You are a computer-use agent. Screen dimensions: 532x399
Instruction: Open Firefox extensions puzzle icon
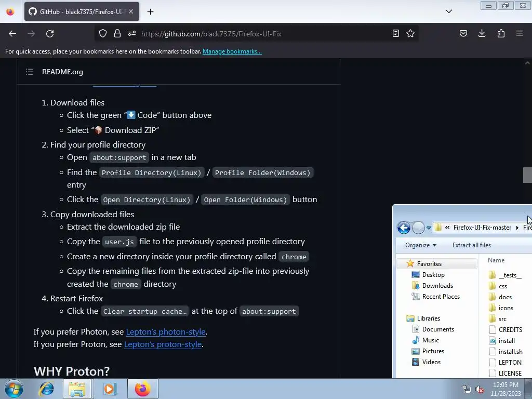[501, 33]
